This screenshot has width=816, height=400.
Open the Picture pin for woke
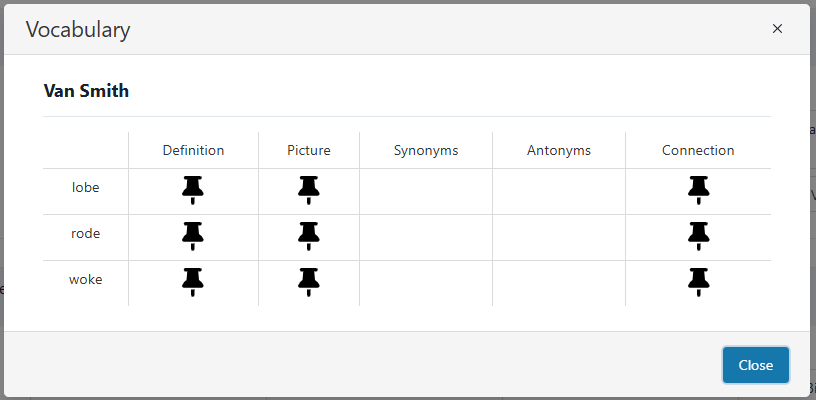308,282
